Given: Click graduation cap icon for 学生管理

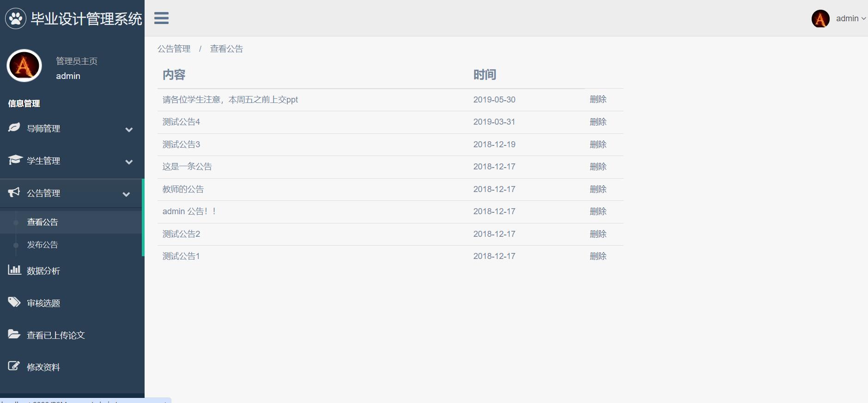Looking at the screenshot, I should (15, 160).
